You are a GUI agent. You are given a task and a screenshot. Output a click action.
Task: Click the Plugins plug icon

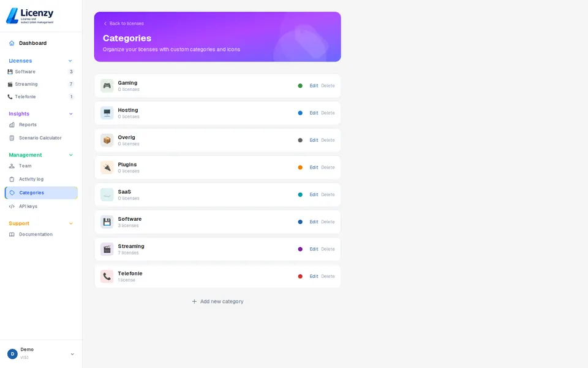click(107, 167)
